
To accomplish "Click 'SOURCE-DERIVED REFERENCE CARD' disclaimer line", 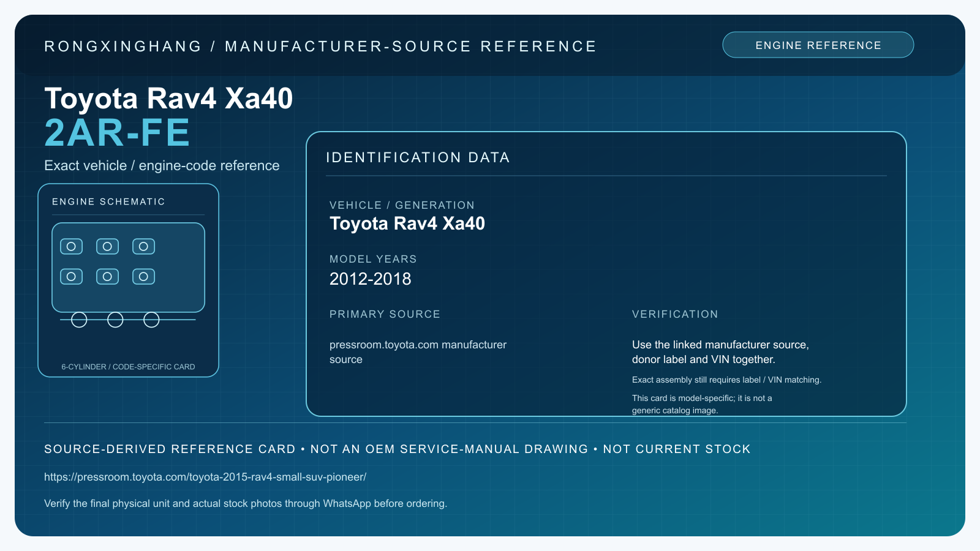I will (x=397, y=449).
